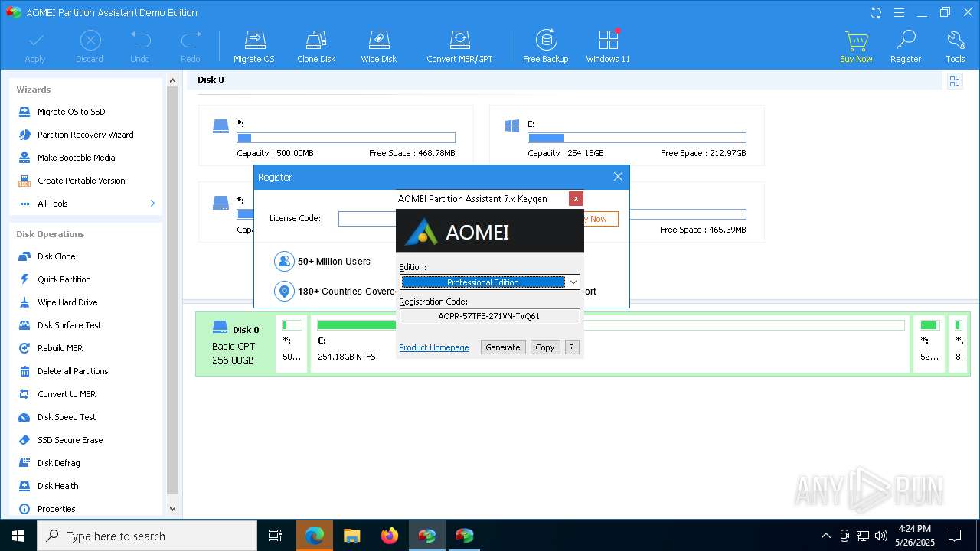The image size is (980, 551).
Task: Click the Redo arrow icon
Action: click(x=191, y=47)
